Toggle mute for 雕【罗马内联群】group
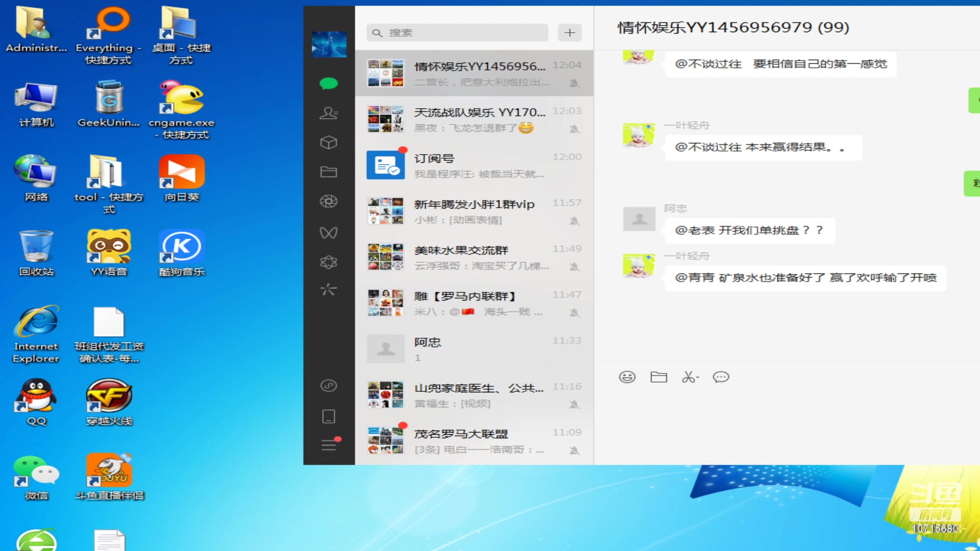This screenshot has height=551, width=980. [575, 313]
